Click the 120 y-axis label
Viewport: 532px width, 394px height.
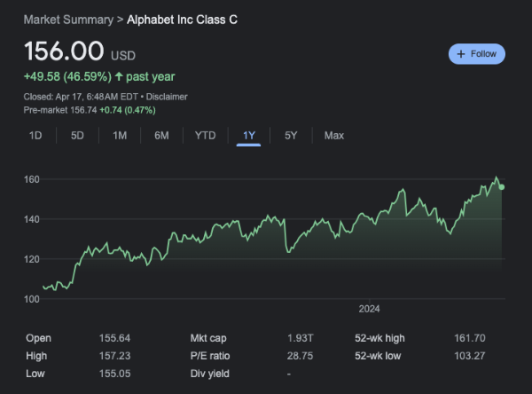tap(32, 259)
